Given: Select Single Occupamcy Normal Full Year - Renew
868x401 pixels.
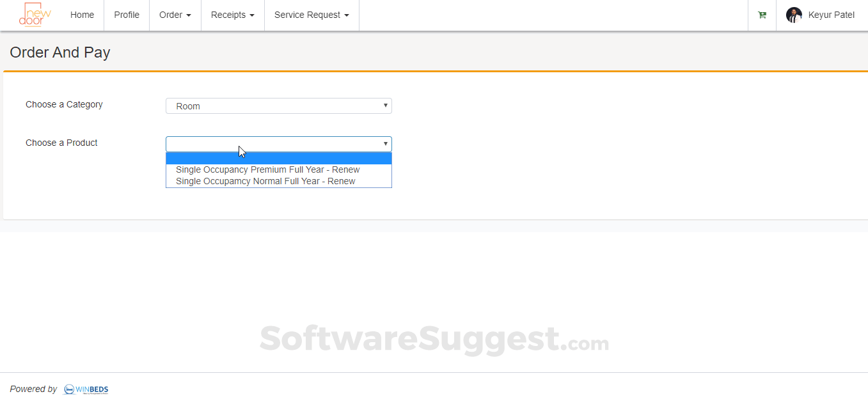Looking at the screenshot, I should pyautogui.click(x=265, y=181).
